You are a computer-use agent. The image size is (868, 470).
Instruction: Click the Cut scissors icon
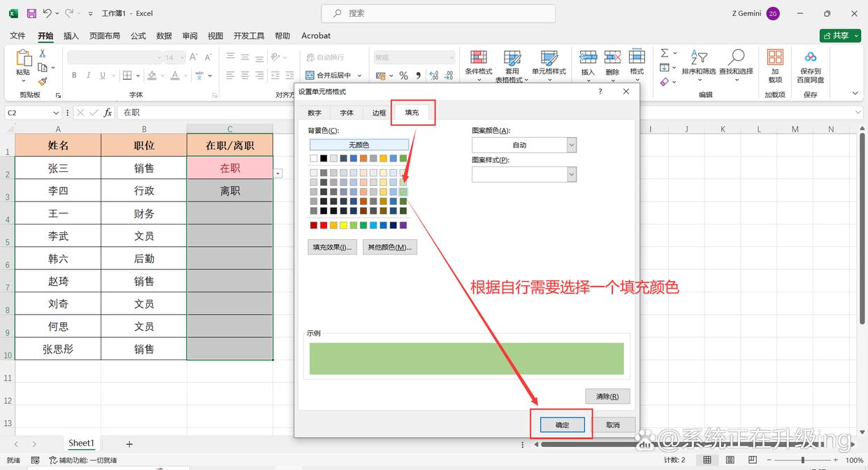43,53
